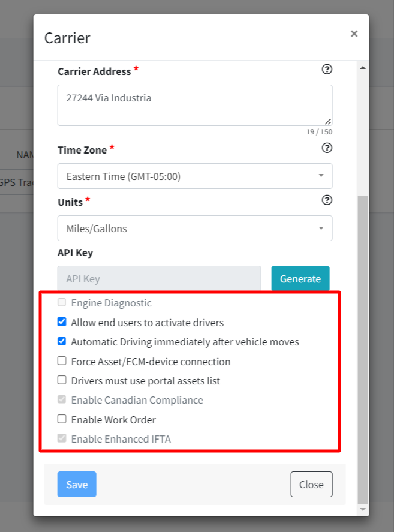Image resolution: width=394 pixels, height=532 pixels.
Task: Open the Time Zone dropdown
Action: tap(195, 176)
